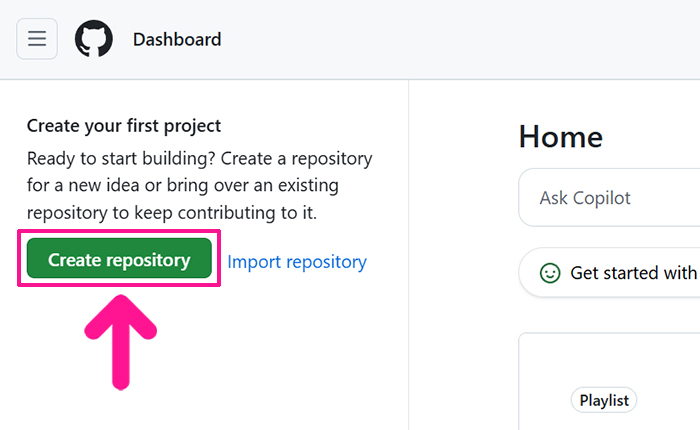The image size is (700, 430).
Task: Open the hamburger navigation menu
Action: [37, 39]
